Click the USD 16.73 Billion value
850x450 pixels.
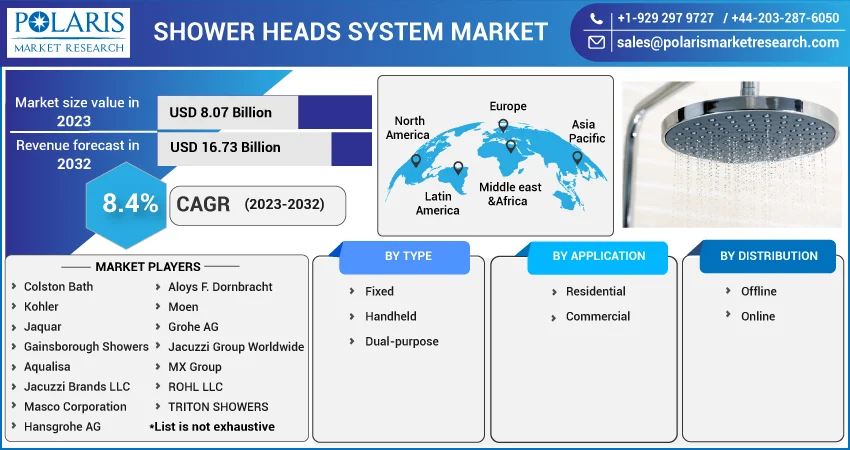click(226, 147)
